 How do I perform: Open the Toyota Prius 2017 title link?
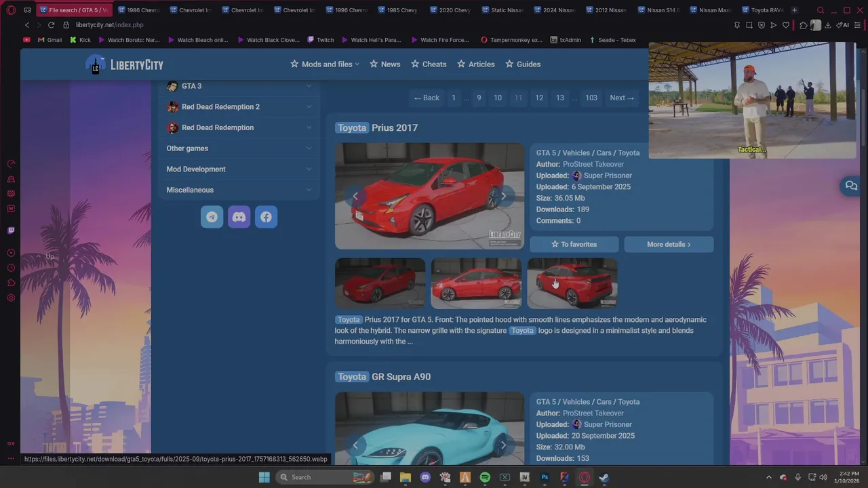376,127
